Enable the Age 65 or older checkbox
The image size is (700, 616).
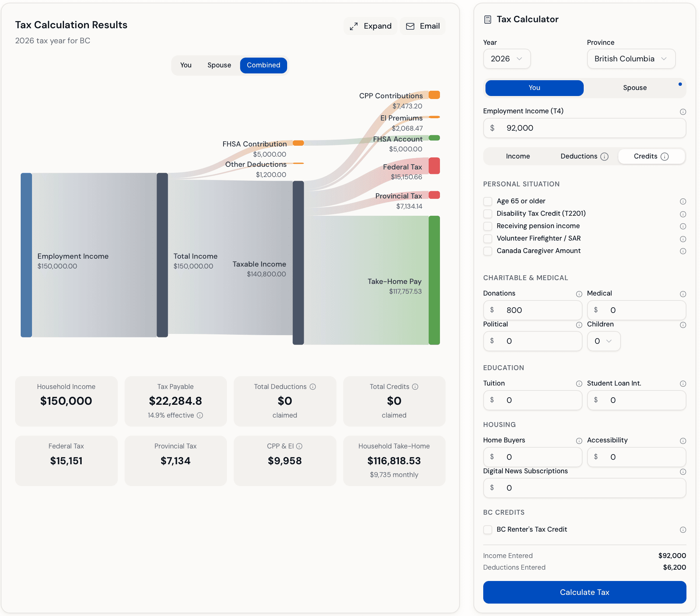click(x=487, y=201)
